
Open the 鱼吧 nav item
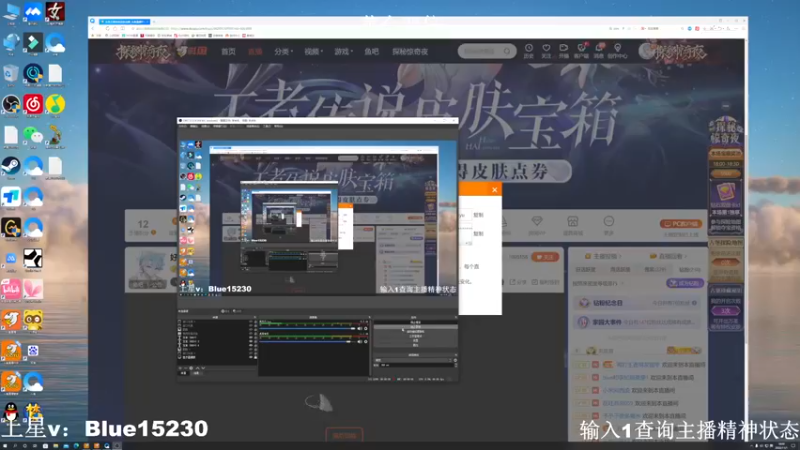[x=371, y=52]
